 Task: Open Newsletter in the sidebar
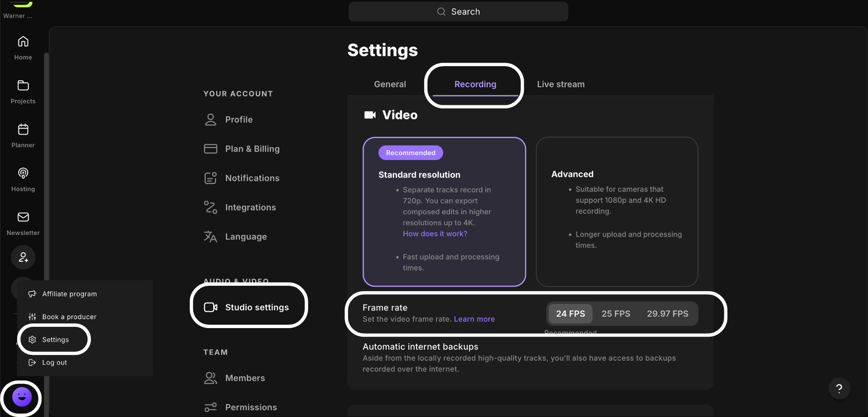(23, 224)
